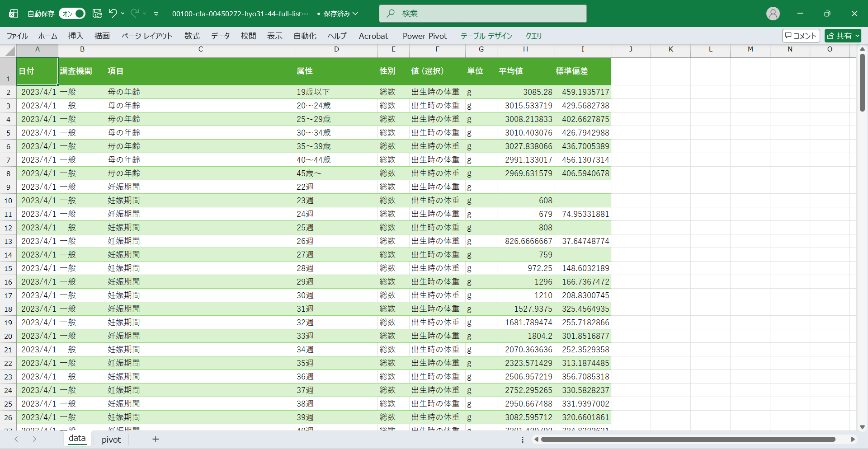Click the Select All corner triangle

(10, 51)
